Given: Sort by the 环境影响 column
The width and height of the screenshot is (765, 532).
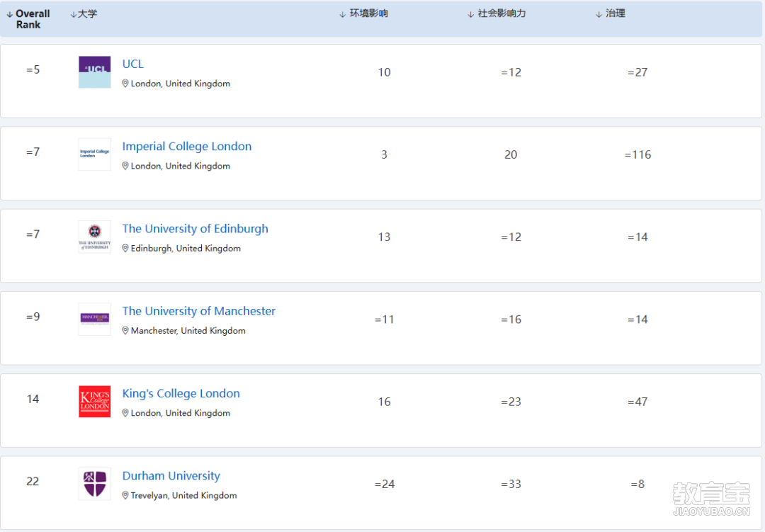Looking at the screenshot, I should click(364, 13).
